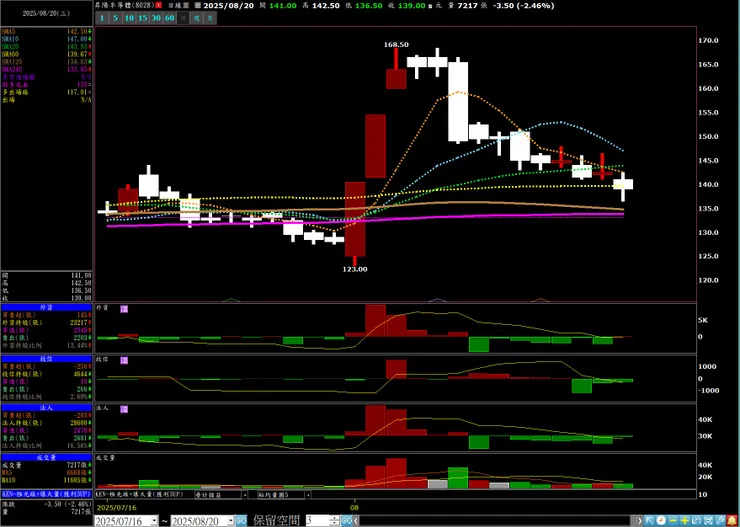This screenshot has width=740, height=527.
Task: Click the SMA240 indicator row
Action: click(x=46, y=69)
